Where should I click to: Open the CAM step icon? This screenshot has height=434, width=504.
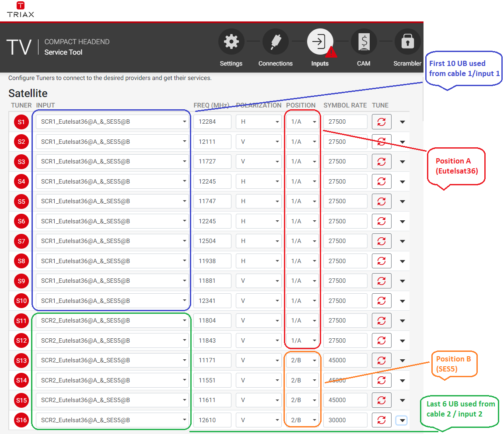pyautogui.click(x=364, y=42)
